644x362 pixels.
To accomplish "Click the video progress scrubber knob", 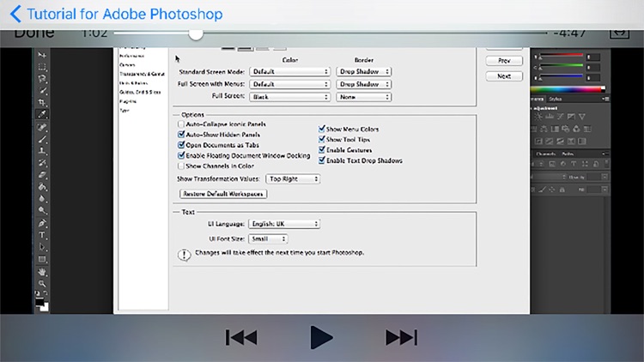I will pyautogui.click(x=196, y=33).
